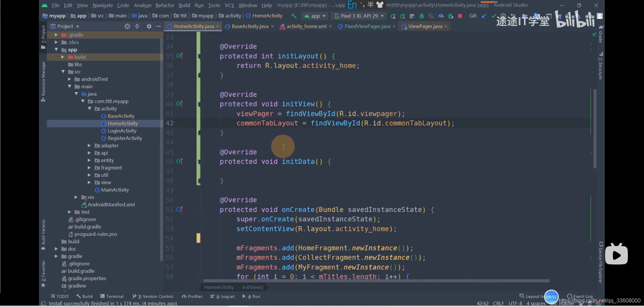Click the override gutter icon beside initLayout()
This screenshot has width=644, height=307.
coord(179,56)
